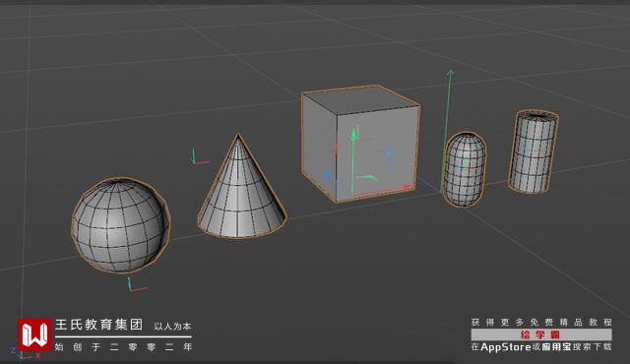The height and width of the screenshot is (364, 630).
Task: Click the tall green axis arrow tip above the capsule
Action: [450, 74]
